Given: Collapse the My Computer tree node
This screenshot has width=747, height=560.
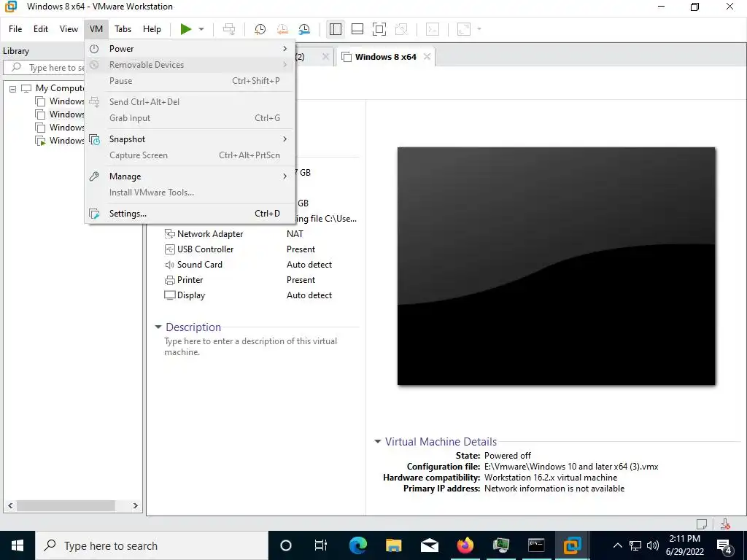Looking at the screenshot, I should 13,88.
